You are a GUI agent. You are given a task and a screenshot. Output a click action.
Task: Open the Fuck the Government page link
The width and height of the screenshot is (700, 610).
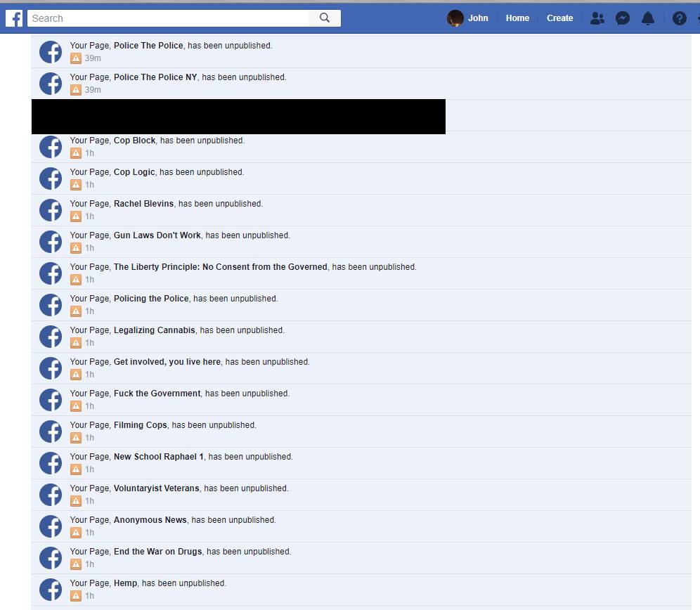157,394
